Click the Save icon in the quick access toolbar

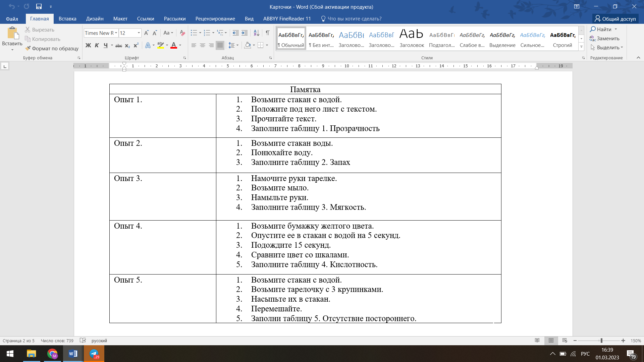(x=39, y=6)
